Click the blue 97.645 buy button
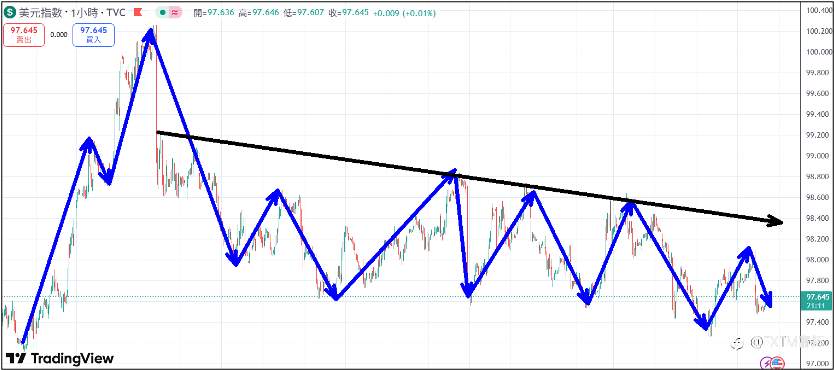The image size is (834, 370). pos(93,35)
